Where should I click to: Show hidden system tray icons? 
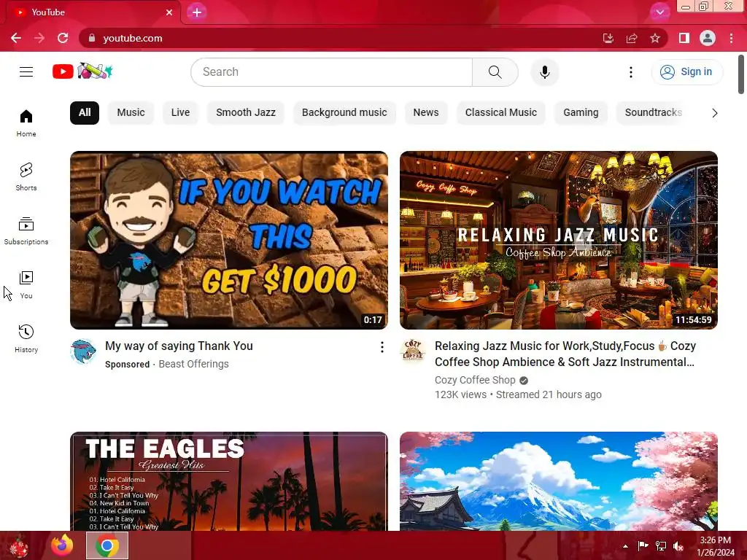625,546
